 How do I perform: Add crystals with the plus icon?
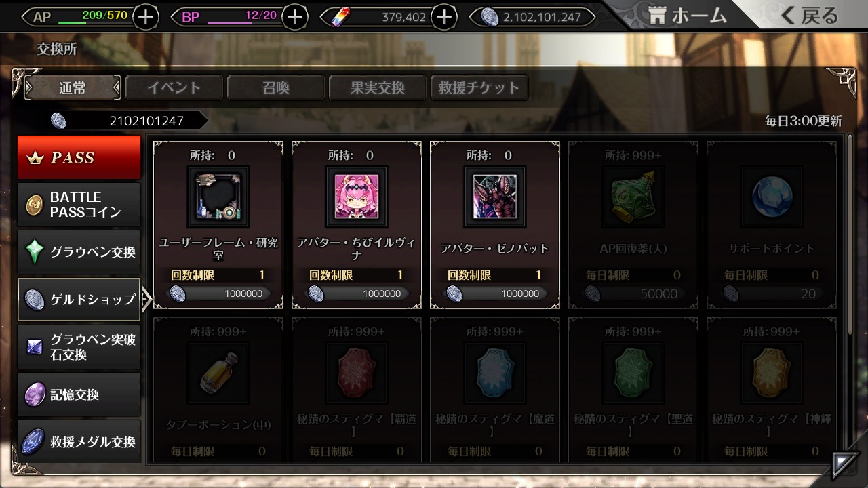coord(443,17)
